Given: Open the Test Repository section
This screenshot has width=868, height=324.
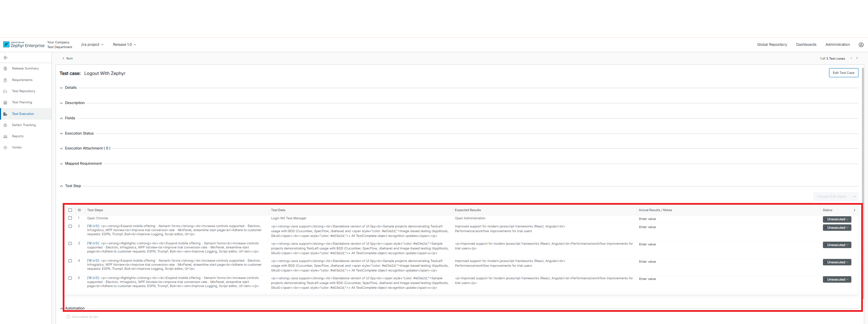Looking at the screenshot, I should (24, 91).
